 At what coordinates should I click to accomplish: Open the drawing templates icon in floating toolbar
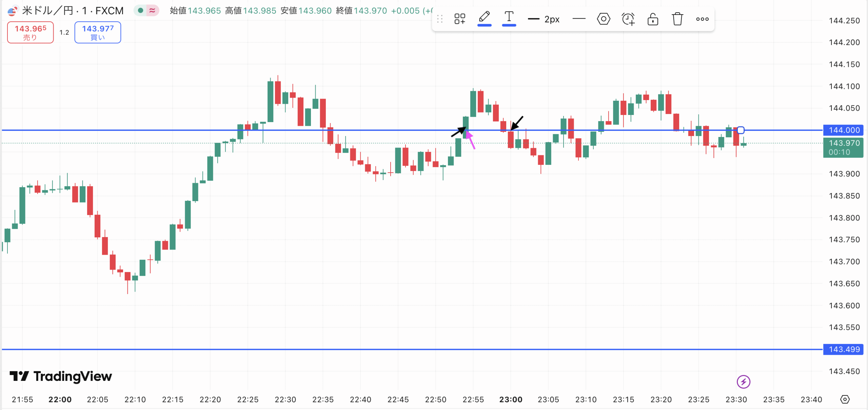click(460, 19)
